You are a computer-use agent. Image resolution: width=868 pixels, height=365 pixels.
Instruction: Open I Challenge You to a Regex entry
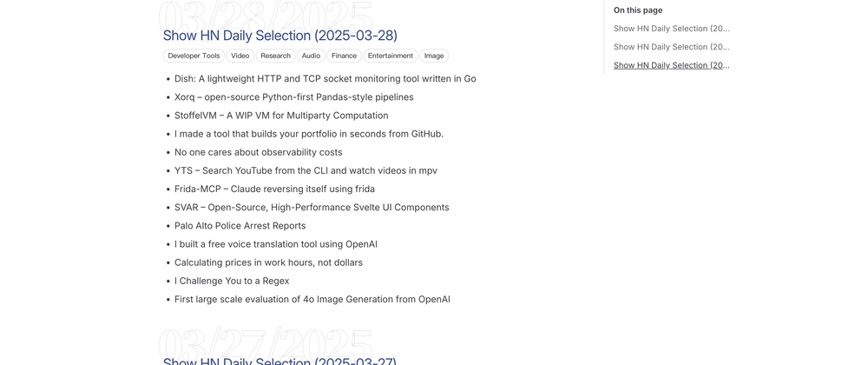click(x=232, y=281)
